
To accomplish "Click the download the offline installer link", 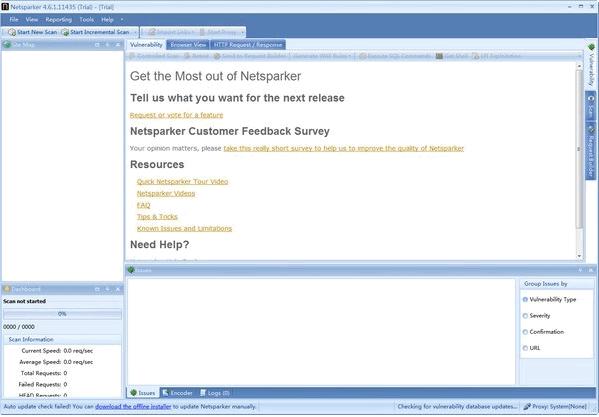I will (133, 407).
